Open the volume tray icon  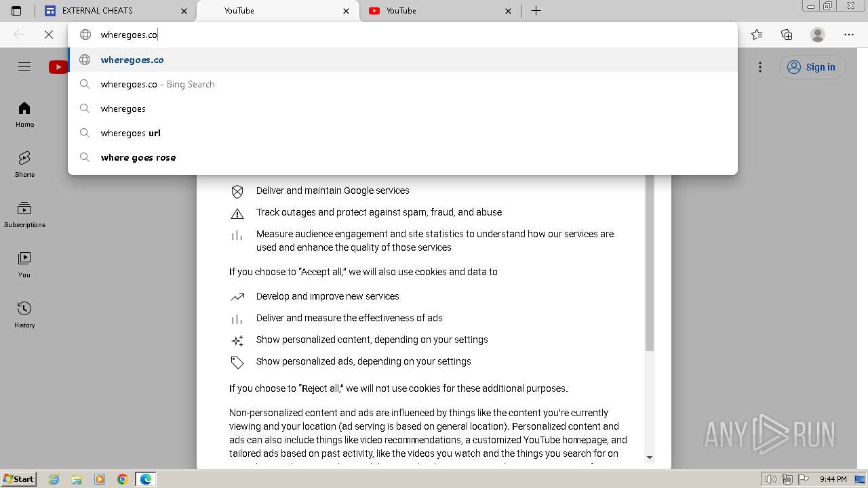(771, 479)
